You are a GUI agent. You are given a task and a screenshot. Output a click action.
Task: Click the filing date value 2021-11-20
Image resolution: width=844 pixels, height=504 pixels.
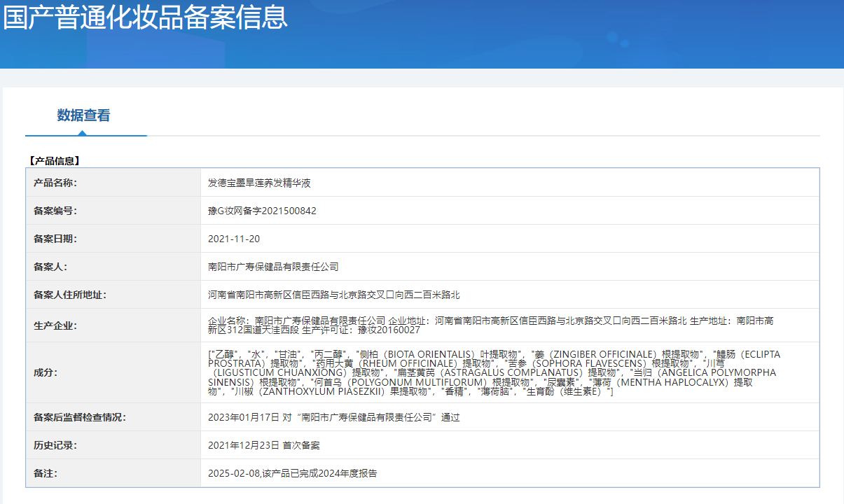pyautogui.click(x=234, y=239)
